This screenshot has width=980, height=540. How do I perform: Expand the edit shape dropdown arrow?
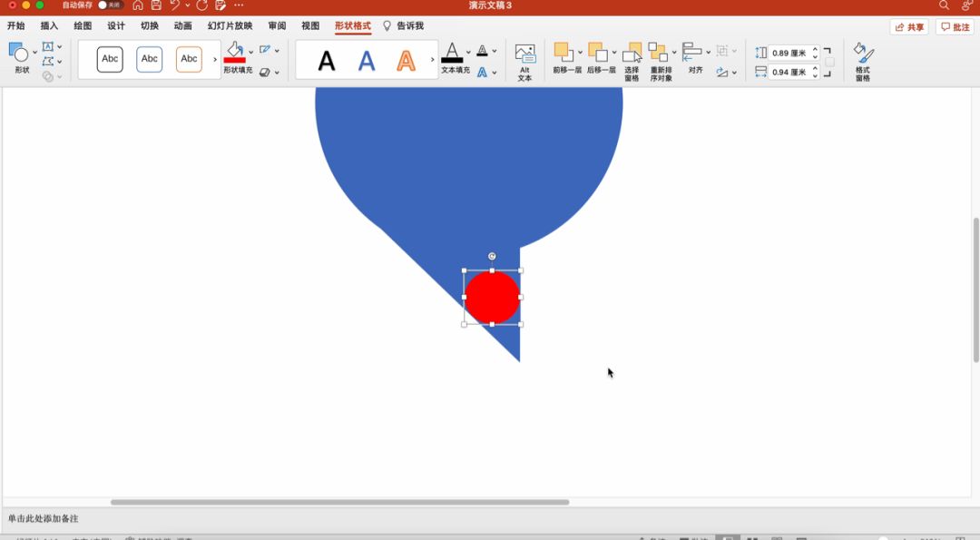point(59,61)
